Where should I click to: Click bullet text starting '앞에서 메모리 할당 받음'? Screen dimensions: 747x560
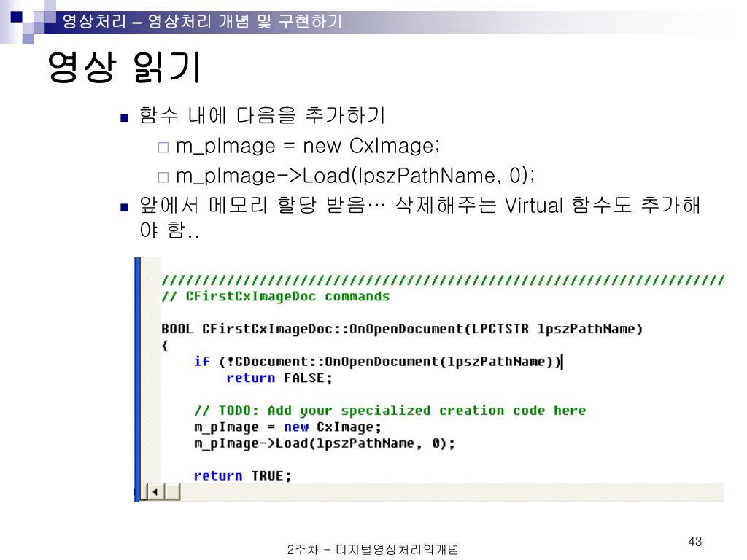pyautogui.click(x=419, y=217)
